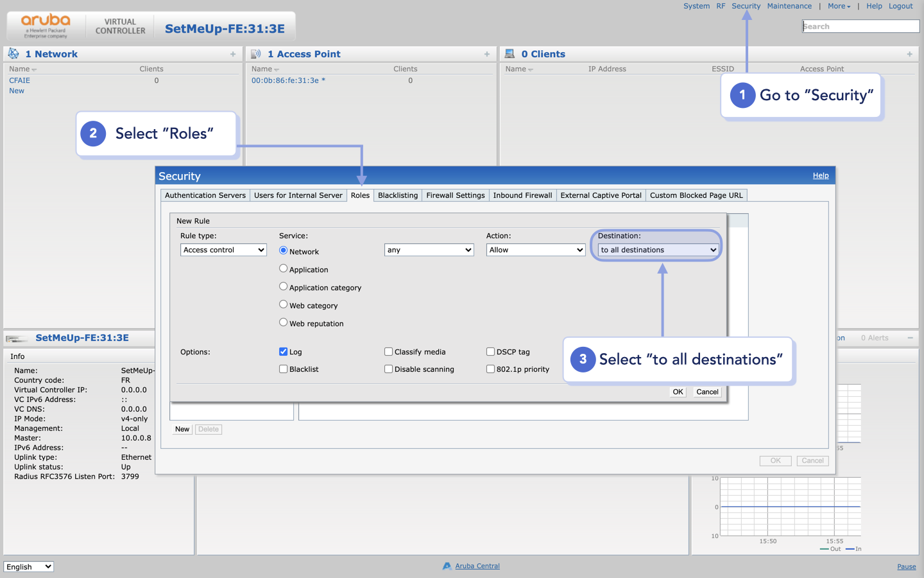924x578 pixels.
Task: Click the add icon on the Clients panel
Action: coord(910,54)
